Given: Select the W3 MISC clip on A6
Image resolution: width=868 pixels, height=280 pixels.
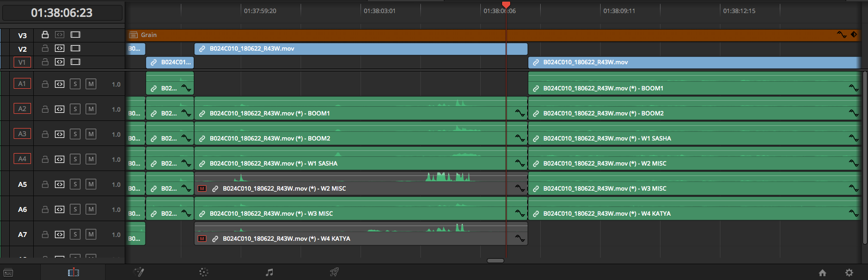Looking at the screenshot, I should point(360,209).
